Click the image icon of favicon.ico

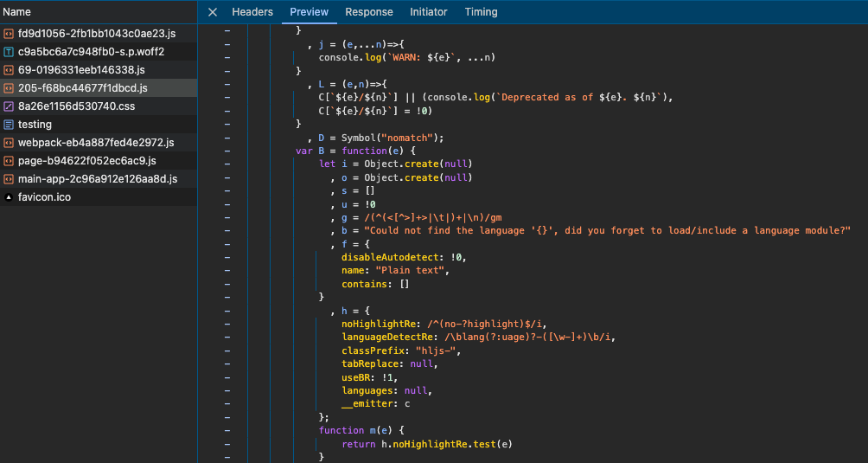9,197
